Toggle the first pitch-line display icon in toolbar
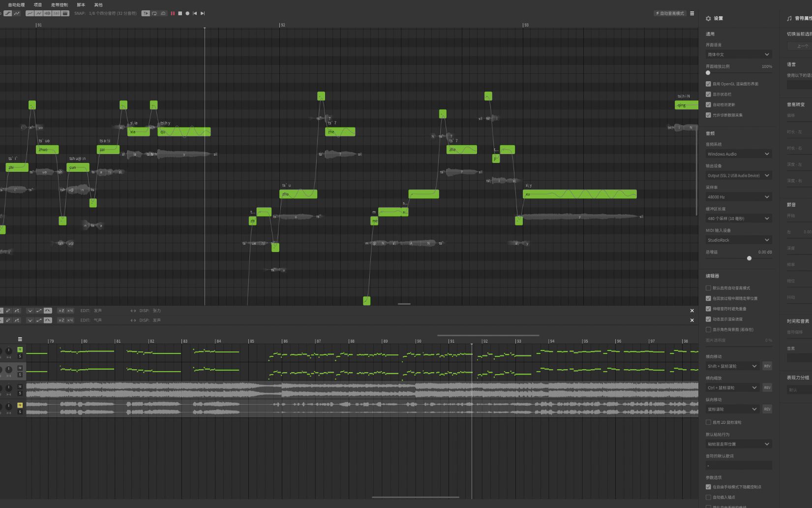 click(30, 13)
